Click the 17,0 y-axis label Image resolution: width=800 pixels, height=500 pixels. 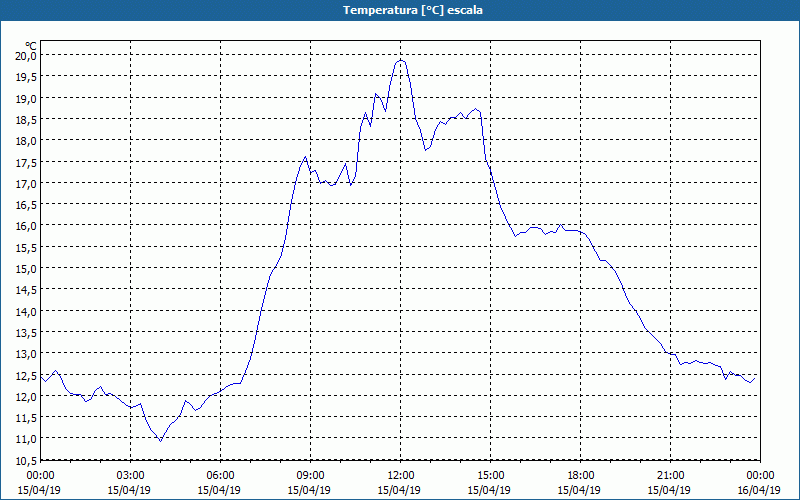click(27, 183)
